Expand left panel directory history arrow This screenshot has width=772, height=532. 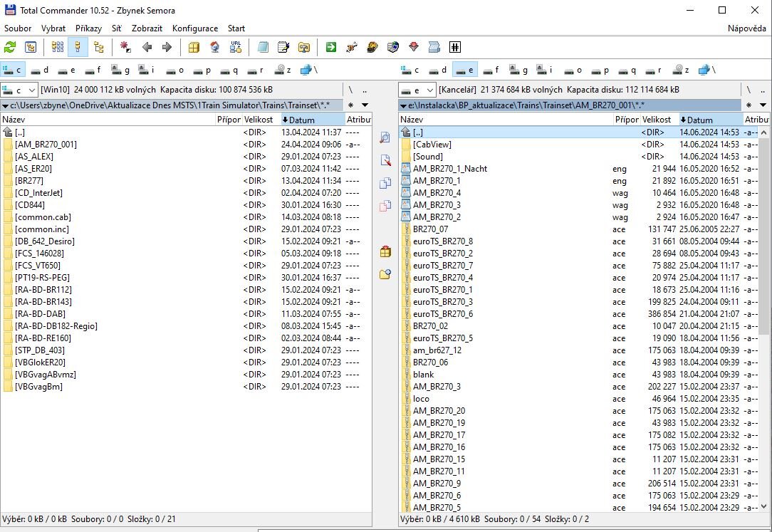coord(365,105)
